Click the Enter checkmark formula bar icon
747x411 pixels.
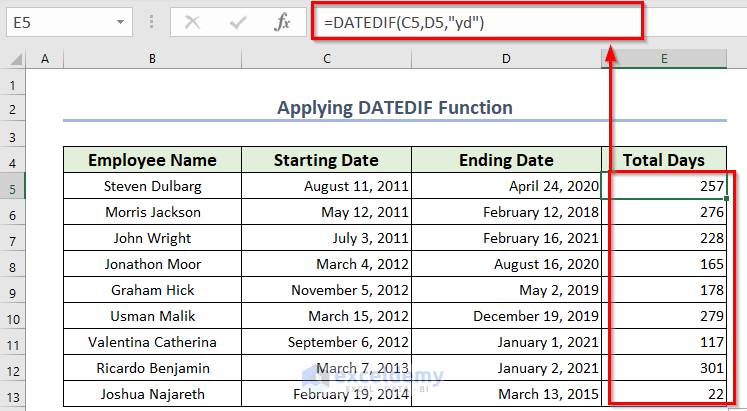click(238, 21)
